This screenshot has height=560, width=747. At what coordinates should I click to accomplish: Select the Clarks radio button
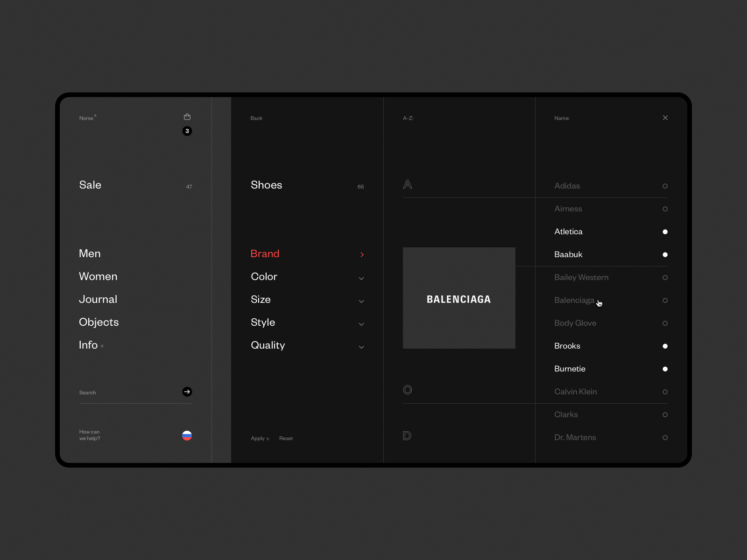[665, 415]
